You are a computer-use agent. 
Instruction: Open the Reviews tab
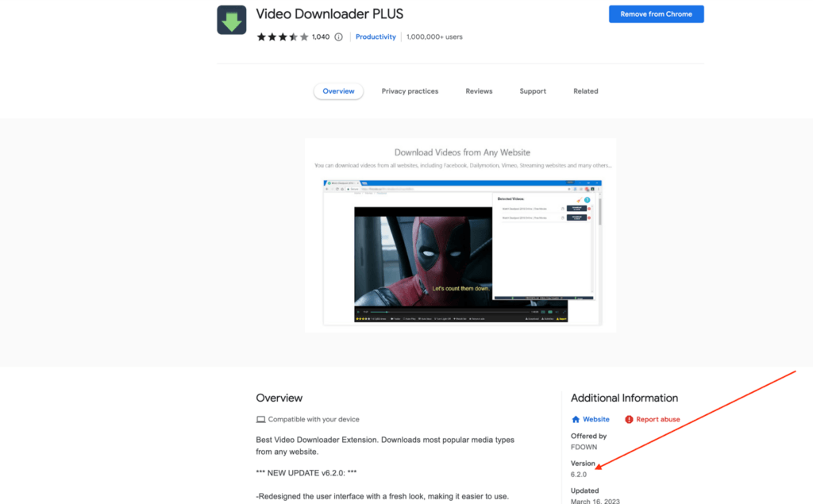tap(479, 91)
